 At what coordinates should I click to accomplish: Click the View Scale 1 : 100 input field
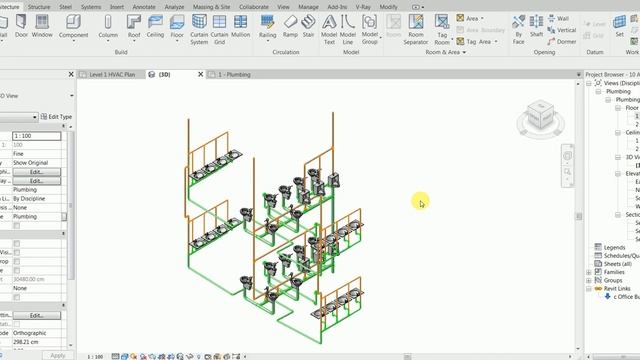(x=37, y=136)
